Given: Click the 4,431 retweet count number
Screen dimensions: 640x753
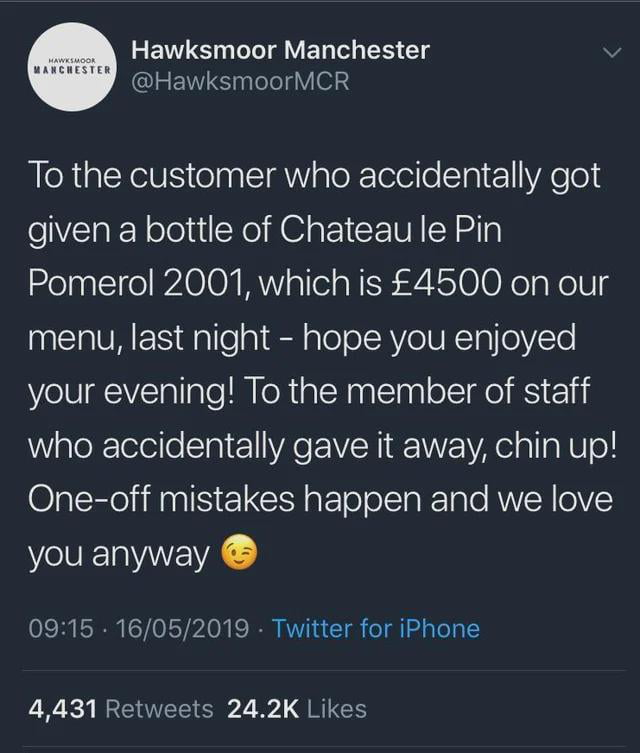Looking at the screenshot, I should 63,708.
